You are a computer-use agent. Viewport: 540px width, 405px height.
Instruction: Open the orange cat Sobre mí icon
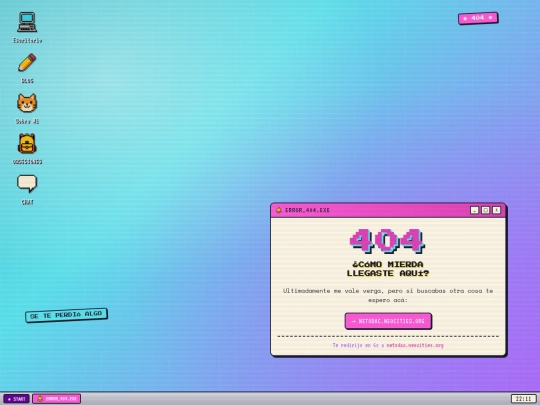[27, 108]
